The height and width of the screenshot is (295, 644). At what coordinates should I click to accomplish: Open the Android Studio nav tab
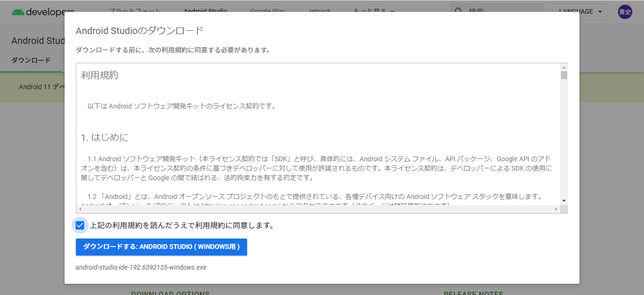pyautogui.click(x=206, y=11)
